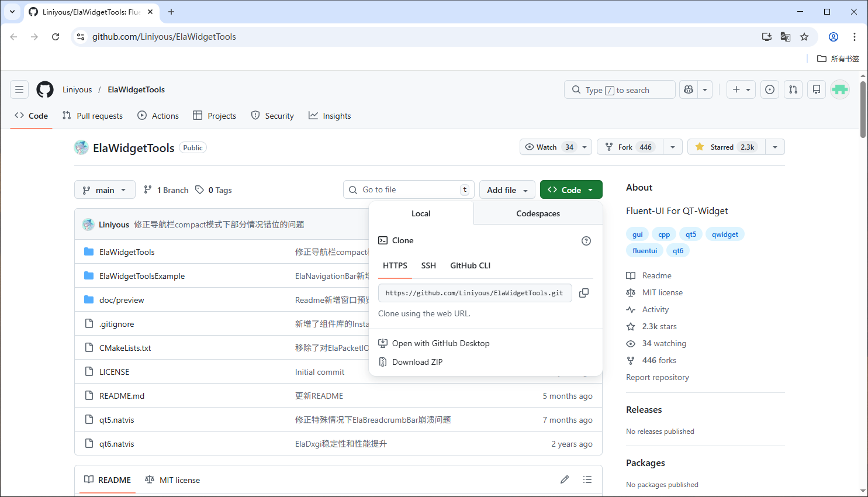Expand the Add file dropdown
Viewport: 868px width, 497px height.
(x=507, y=190)
